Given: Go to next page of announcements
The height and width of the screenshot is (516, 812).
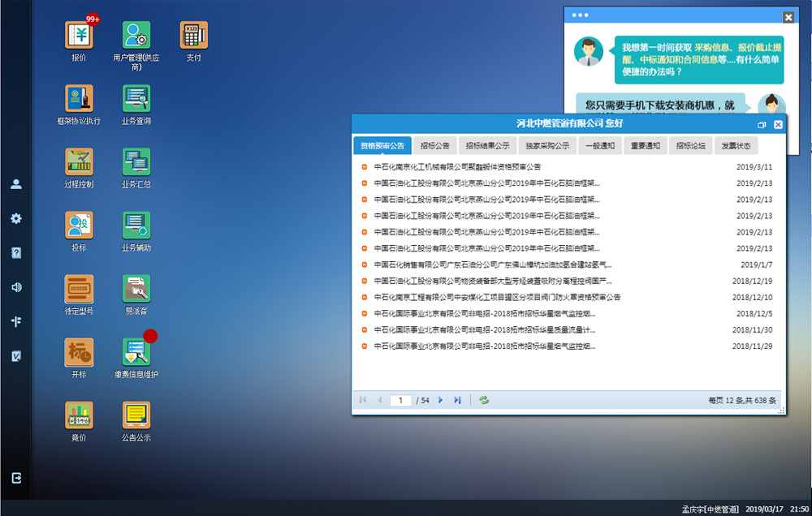Looking at the screenshot, I should pyautogui.click(x=440, y=400).
